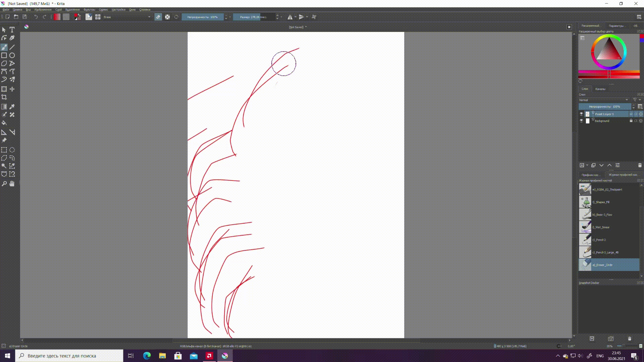The width and height of the screenshot is (644, 362).
Task: Select the Zoom tool
Action: (4, 184)
